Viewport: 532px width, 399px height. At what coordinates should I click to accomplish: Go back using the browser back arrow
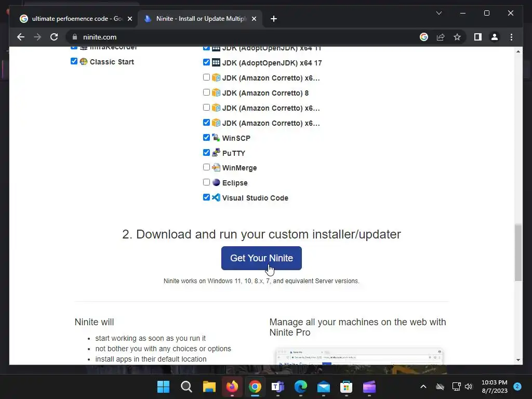pos(21,37)
